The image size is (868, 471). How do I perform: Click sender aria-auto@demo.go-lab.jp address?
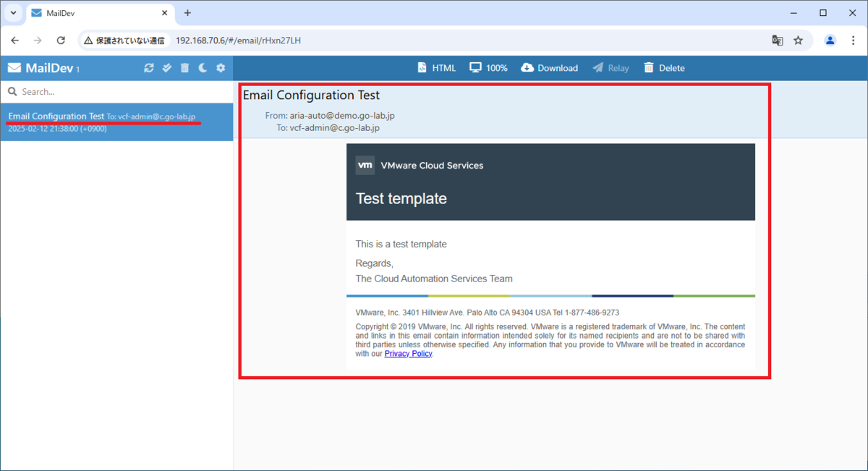[342, 115]
